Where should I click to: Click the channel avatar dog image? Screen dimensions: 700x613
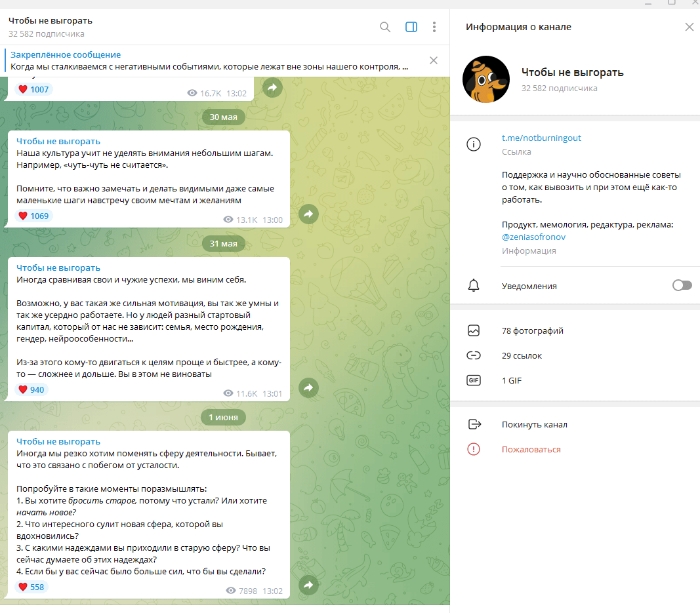coord(486,79)
